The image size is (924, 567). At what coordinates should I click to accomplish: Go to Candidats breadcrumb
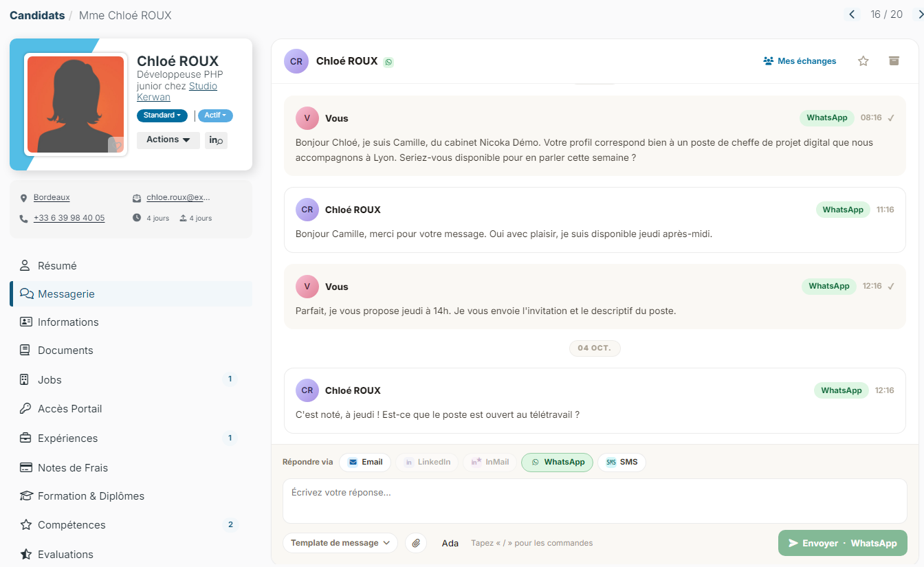(x=37, y=15)
